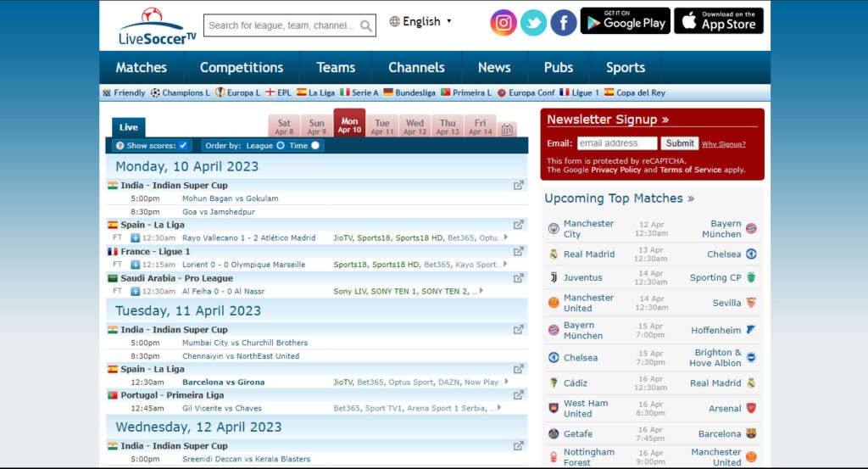Click Hoffenheim club crest
The image size is (868, 469).
pyautogui.click(x=751, y=330)
